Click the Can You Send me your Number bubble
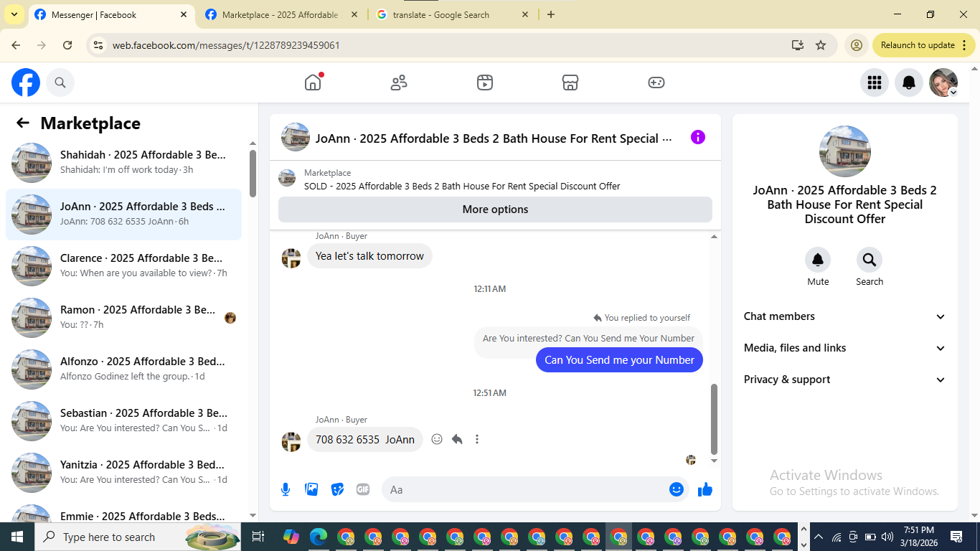Image resolution: width=980 pixels, height=551 pixels. (619, 360)
